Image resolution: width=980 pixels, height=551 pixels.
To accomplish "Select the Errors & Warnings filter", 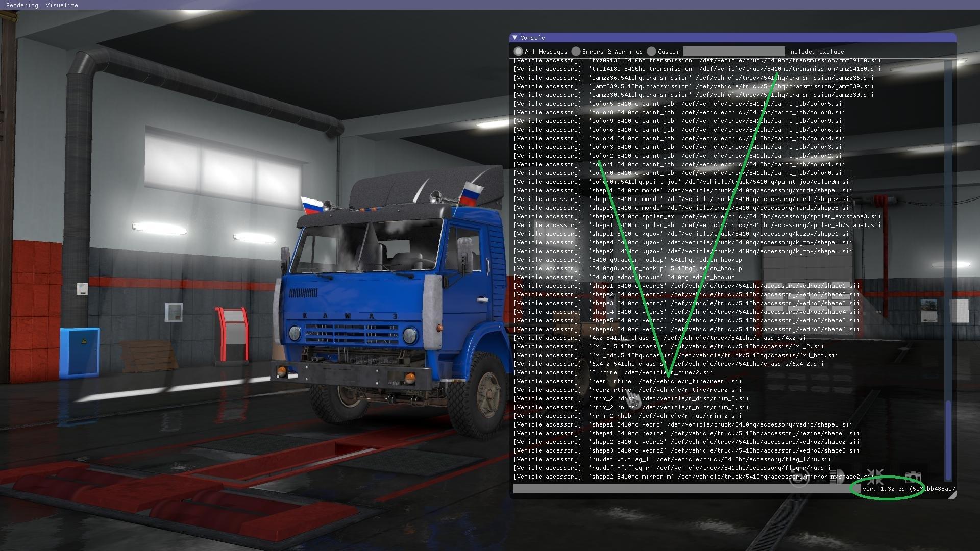I will click(x=576, y=52).
